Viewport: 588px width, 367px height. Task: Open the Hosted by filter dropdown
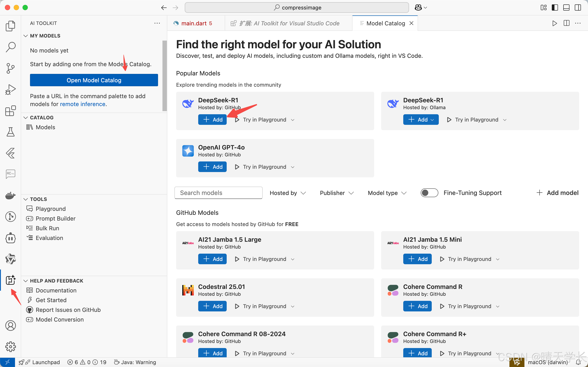[288, 193]
